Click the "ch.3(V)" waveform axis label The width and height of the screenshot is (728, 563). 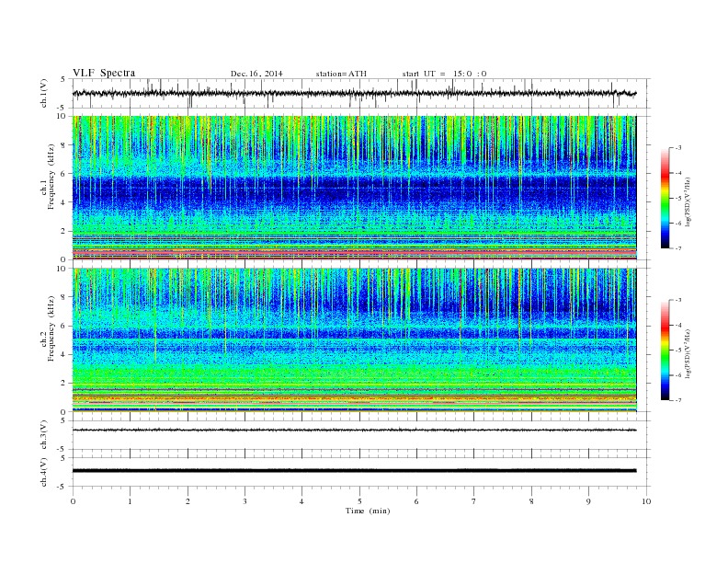[44, 435]
